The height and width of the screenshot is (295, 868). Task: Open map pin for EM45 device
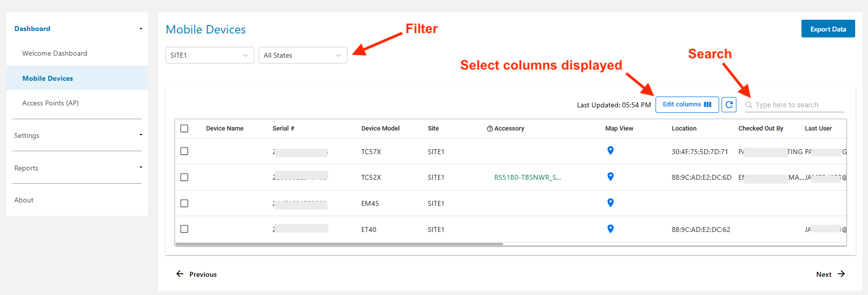coord(610,203)
